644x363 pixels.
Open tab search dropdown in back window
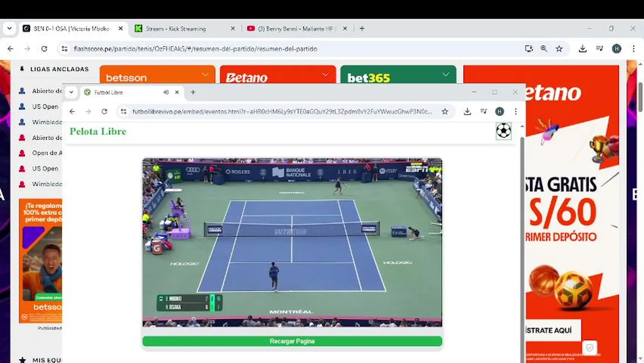[9, 29]
